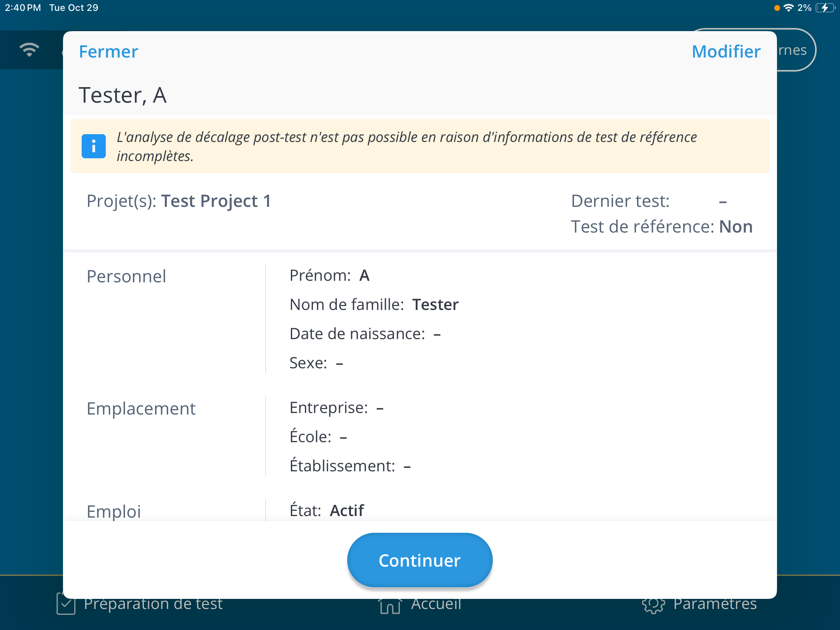
Task: Tap the Emplacement section heading
Action: click(x=141, y=409)
